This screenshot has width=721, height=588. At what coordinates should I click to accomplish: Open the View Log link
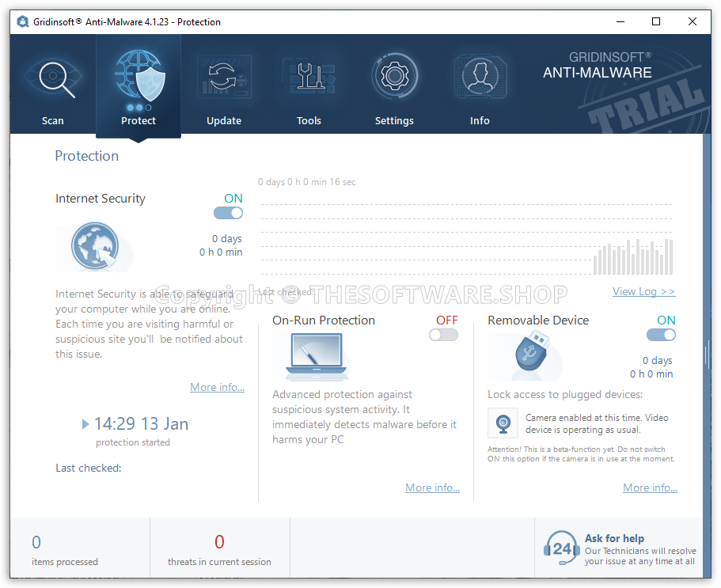[643, 291]
